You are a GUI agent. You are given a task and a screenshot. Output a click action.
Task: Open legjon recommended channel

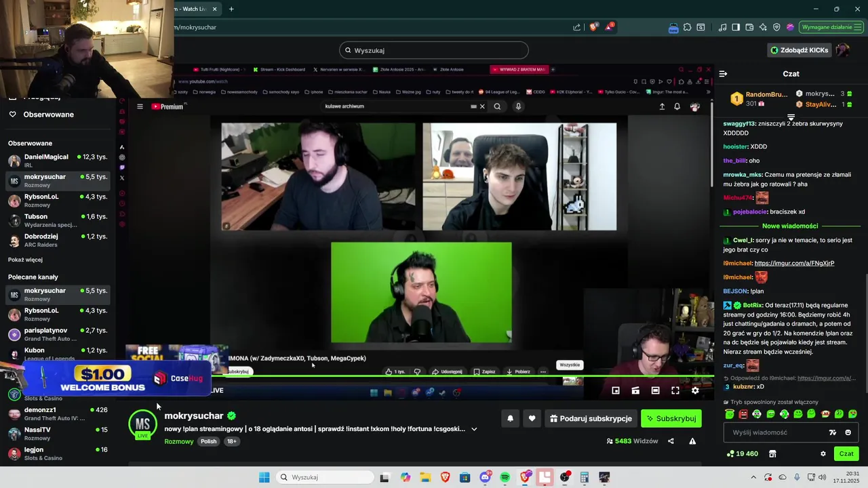58,453
